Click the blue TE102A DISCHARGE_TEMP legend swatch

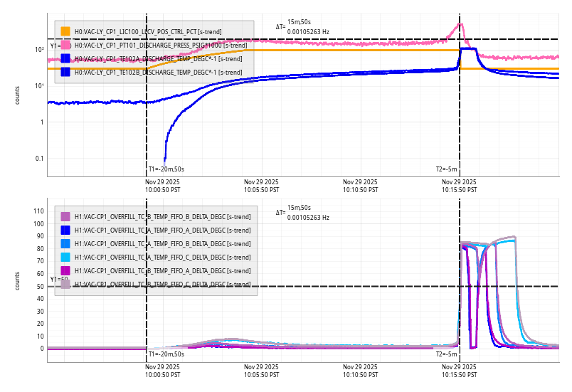[x=65, y=58]
